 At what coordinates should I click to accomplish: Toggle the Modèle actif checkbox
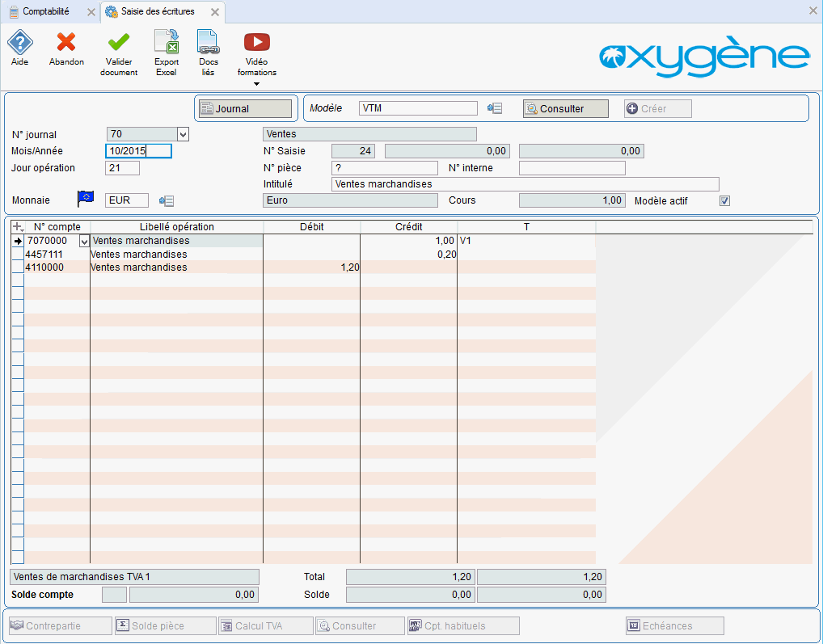(x=725, y=201)
